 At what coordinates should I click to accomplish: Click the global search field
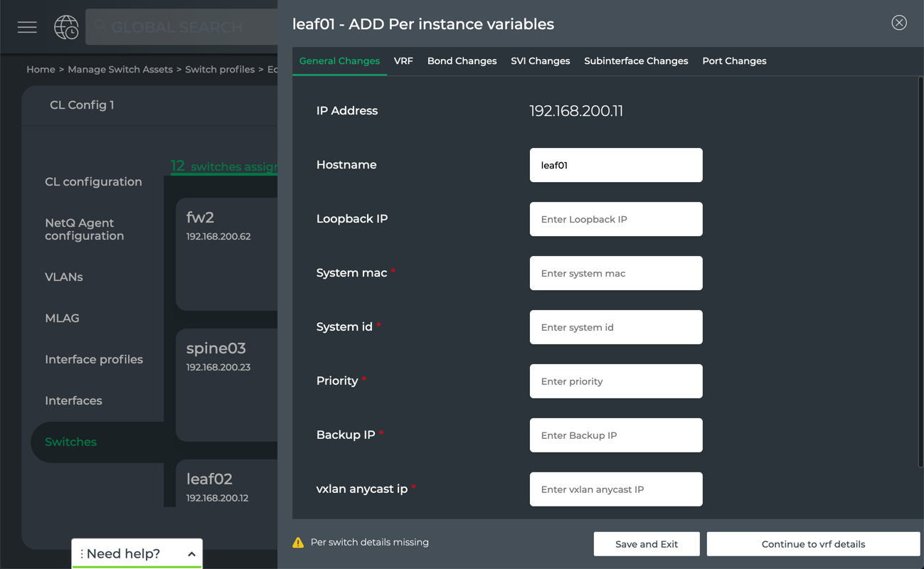pyautogui.click(x=185, y=27)
